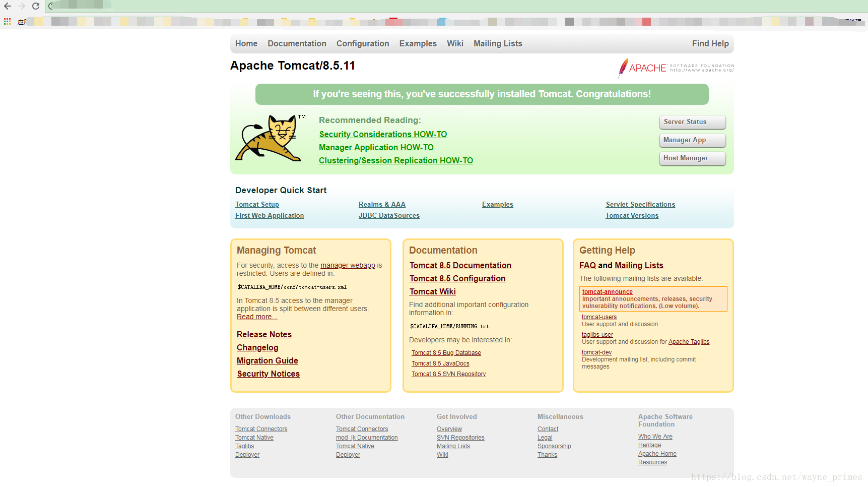Open Who We Are link
Viewport: 868px width, 487px height.
tap(655, 437)
